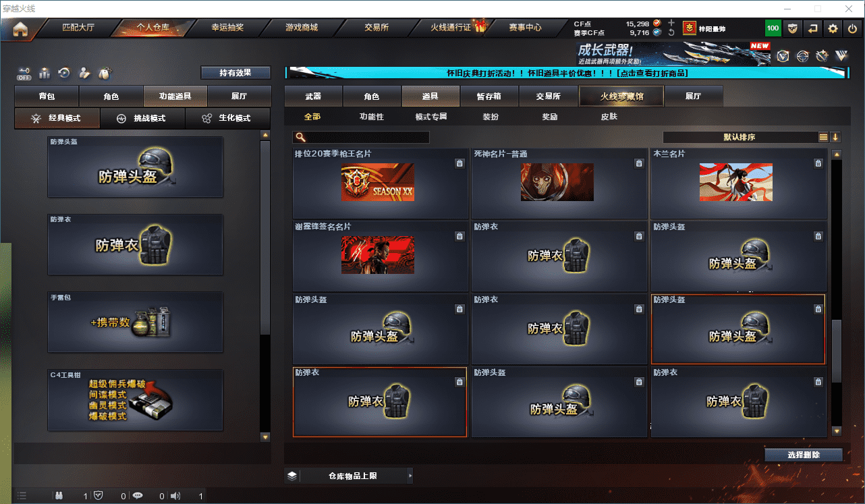Select the 挑战模式 mode tab
Screen dimensions: 865x504
[142, 118]
